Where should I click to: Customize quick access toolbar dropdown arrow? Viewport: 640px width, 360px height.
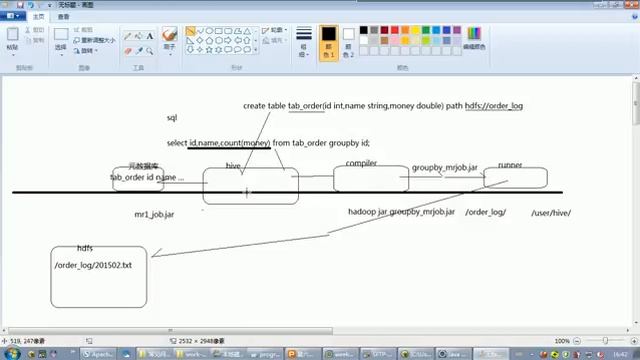click(x=49, y=5)
